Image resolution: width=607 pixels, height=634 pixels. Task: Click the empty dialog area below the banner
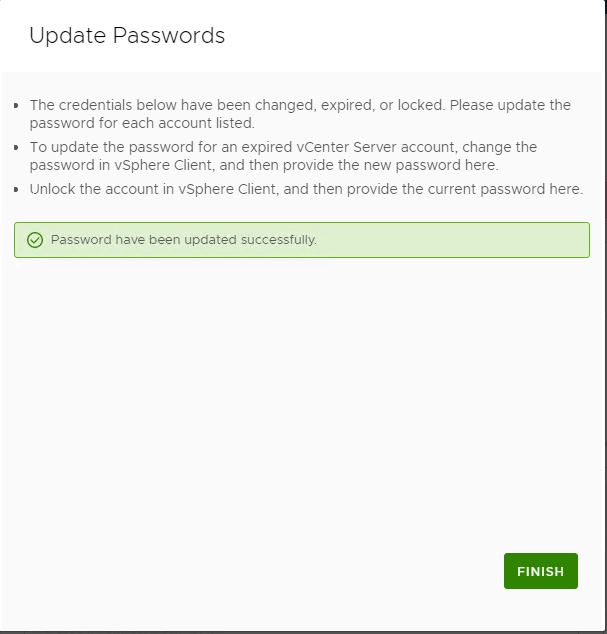pyautogui.click(x=300, y=400)
